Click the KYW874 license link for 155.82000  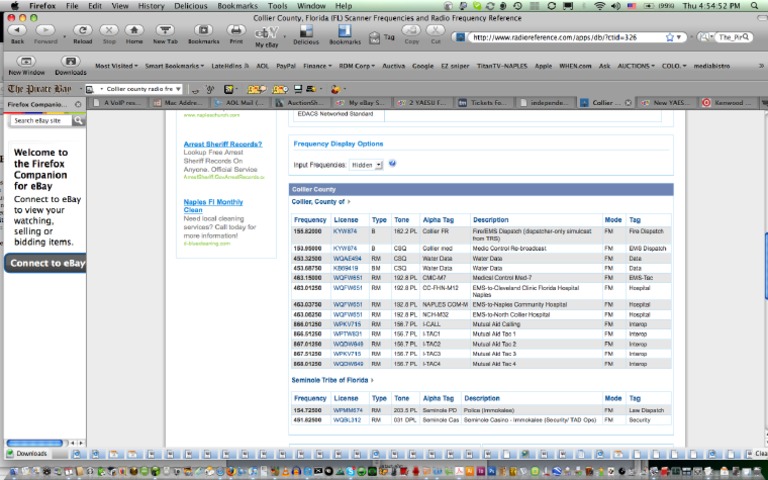(x=344, y=231)
